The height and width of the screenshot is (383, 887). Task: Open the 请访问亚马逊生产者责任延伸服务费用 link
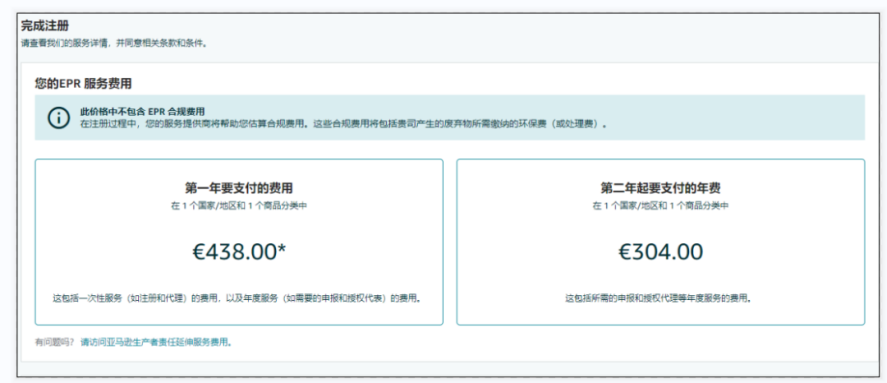coord(156,342)
